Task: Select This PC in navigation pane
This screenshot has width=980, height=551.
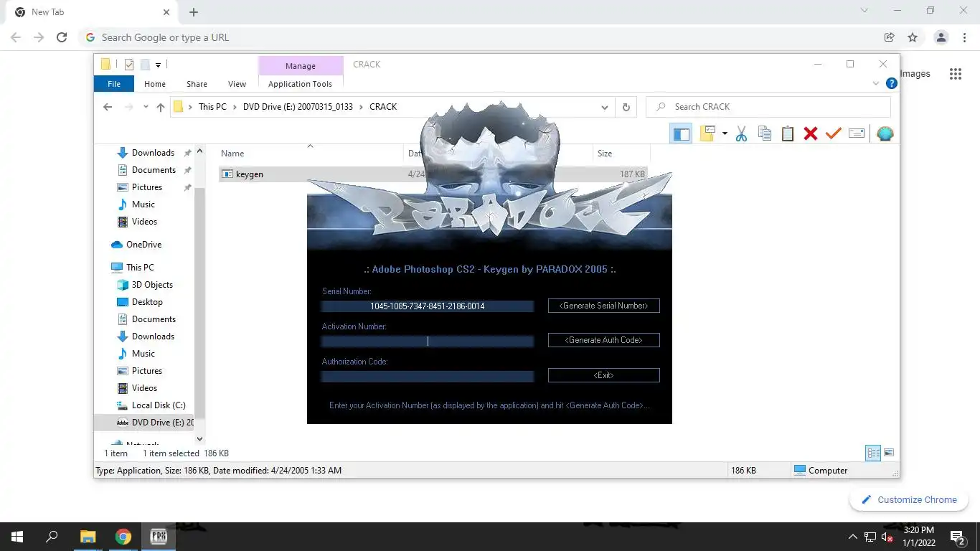Action: pyautogui.click(x=140, y=268)
